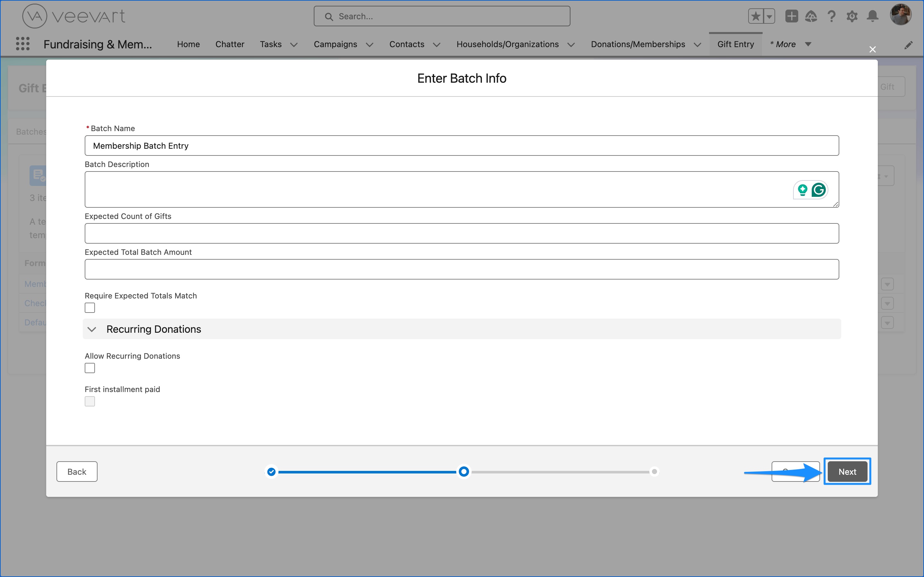The width and height of the screenshot is (924, 577).
Task: Check the First installment paid checkbox
Action: (x=90, y=401)
